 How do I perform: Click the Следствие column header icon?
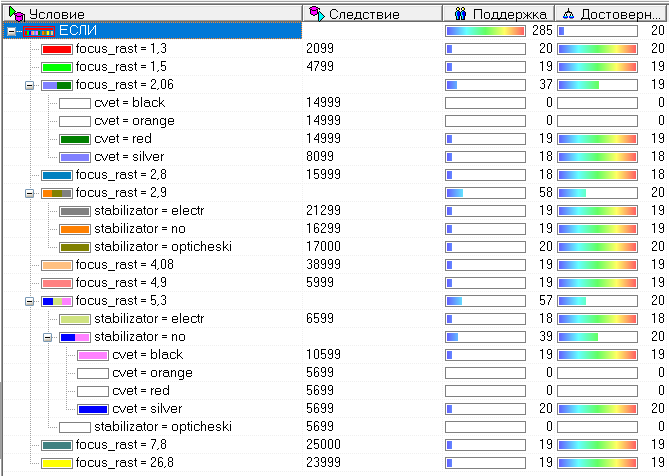point(316,14)
